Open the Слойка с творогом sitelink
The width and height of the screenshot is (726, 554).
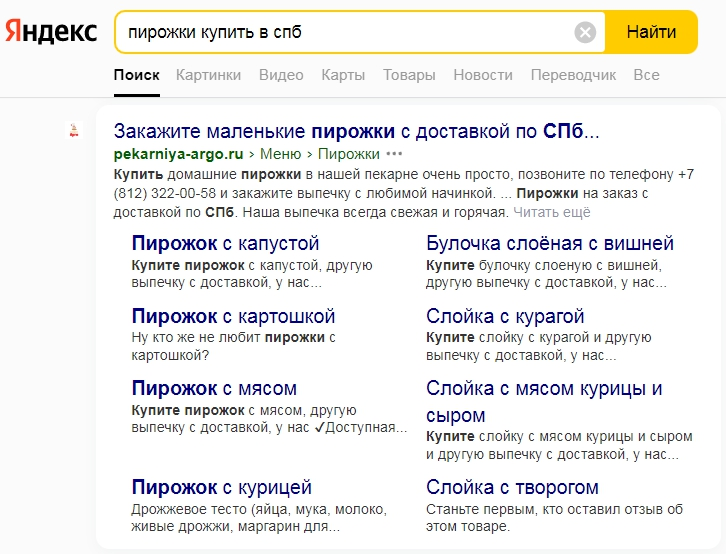[x=512, y=488]
